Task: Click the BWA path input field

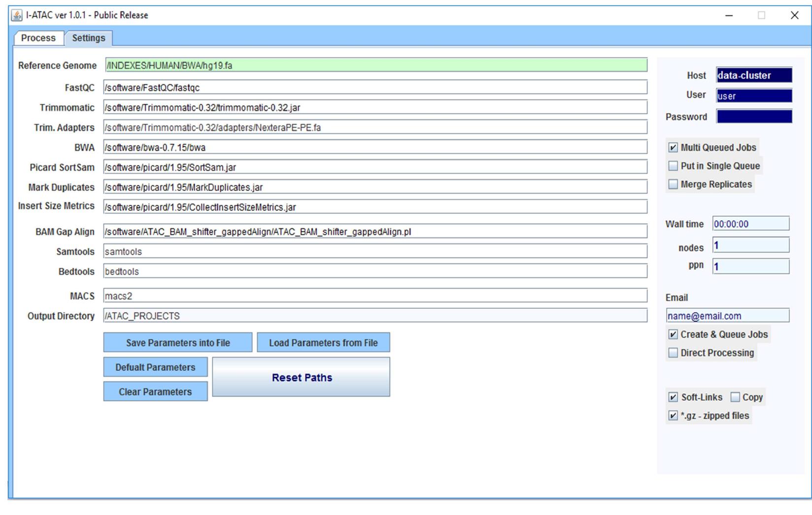Action: tap(375, 147)
